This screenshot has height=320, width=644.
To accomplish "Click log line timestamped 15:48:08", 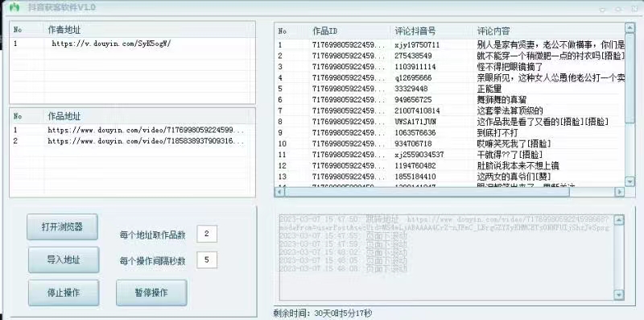I will tap(343, 269).
